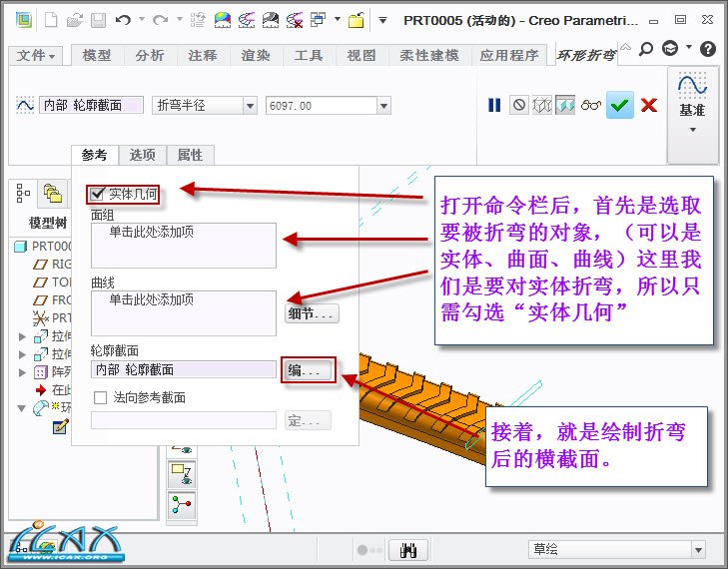Switch to the 视图 ribbon tab
The image size is (728, 569).
coord(362,55)
